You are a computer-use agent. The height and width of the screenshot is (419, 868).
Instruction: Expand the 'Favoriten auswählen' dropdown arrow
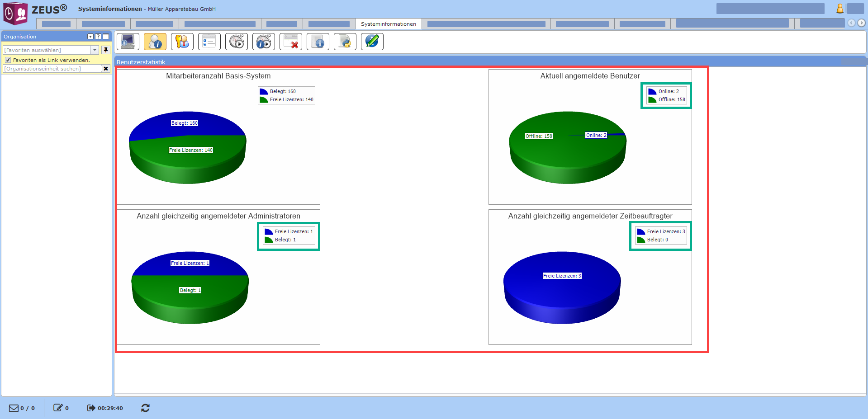(x=95, y=50)
